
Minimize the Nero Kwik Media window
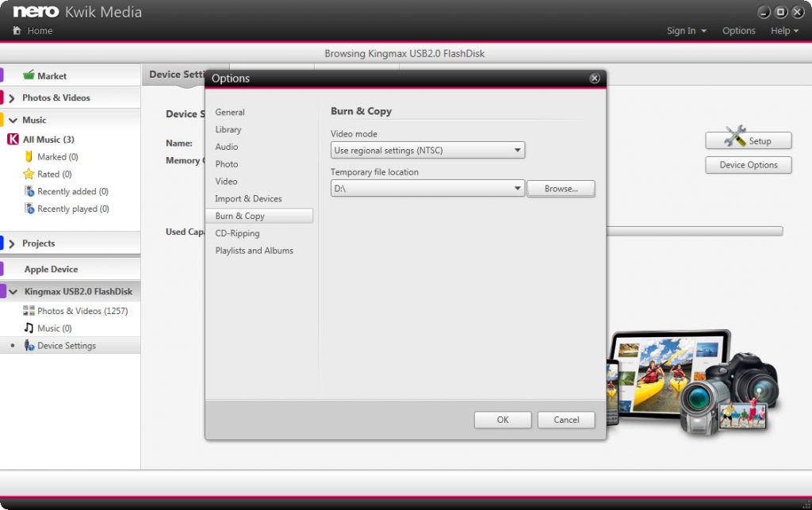click(764, 13)
